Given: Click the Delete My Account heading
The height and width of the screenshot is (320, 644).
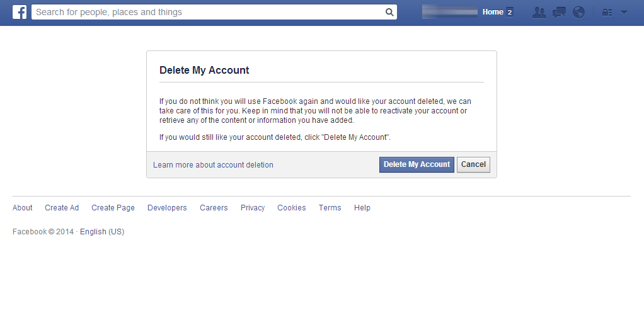Looking at the screenshot, I should (x=204, y=71).
